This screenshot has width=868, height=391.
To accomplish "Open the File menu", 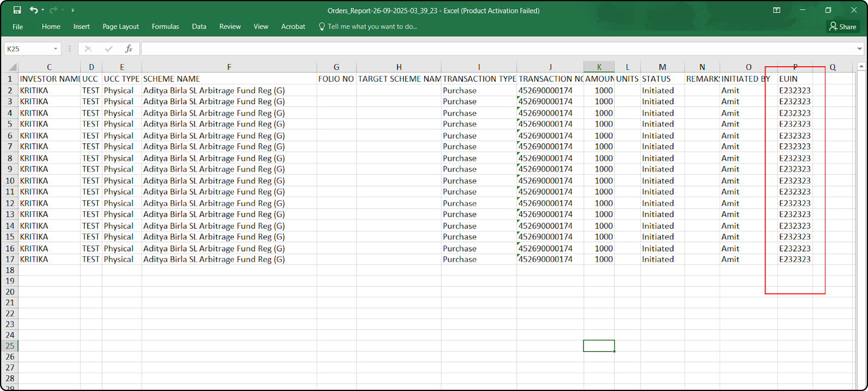I will click(x=18, y=27).
